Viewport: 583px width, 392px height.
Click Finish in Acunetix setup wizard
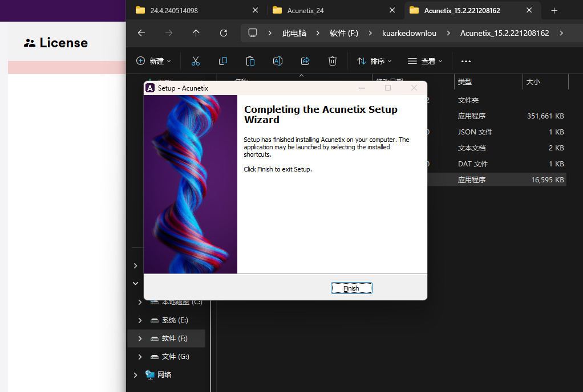pos(351,288)
